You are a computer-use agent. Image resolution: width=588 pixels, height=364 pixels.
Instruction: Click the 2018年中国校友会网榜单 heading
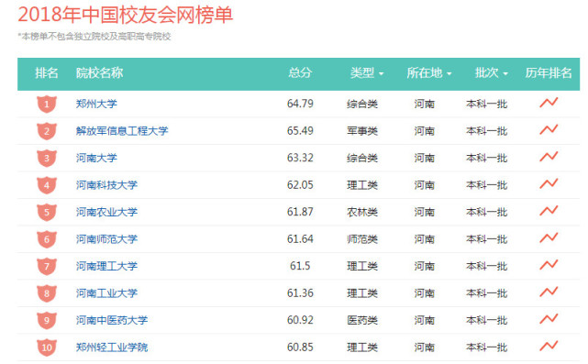[x=126, y=16]
